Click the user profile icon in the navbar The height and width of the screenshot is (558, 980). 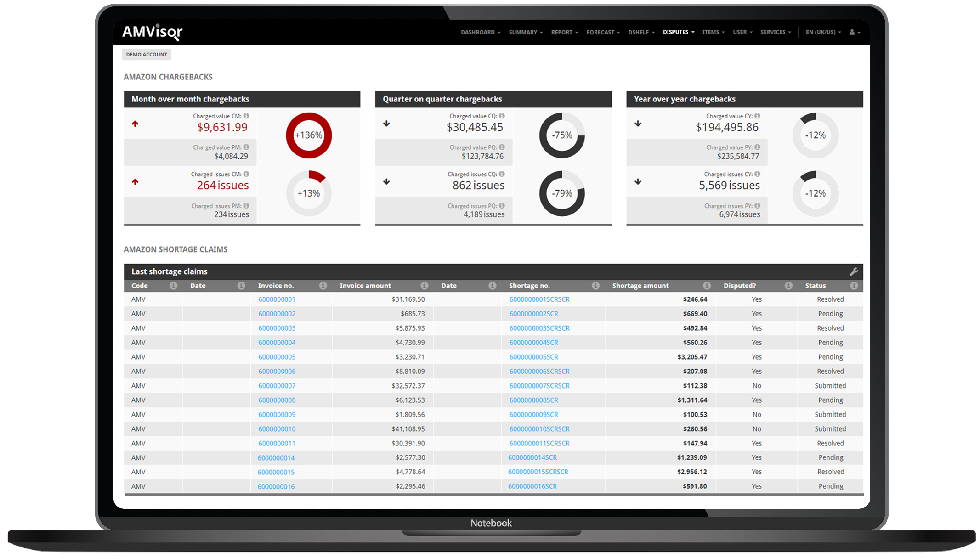pyautogui.click(x=853, y=32)
